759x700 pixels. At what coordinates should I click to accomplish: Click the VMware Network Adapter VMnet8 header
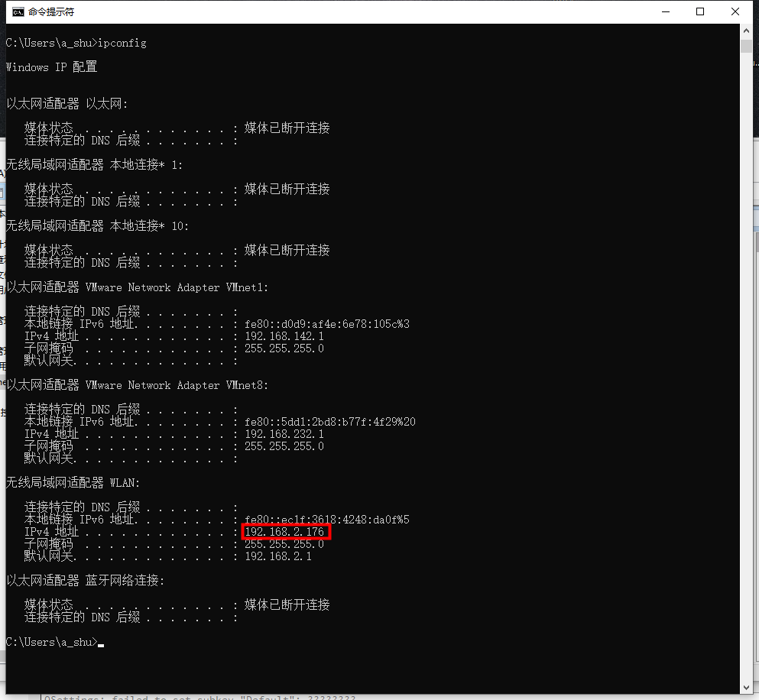pos(137,385)
